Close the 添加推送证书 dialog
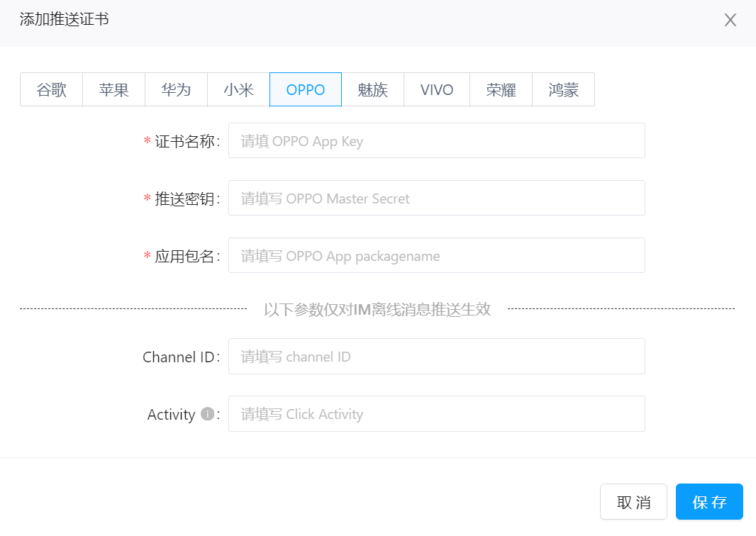Screen dimensions: 756x536 pyautogui.click(x=730, y=20)
